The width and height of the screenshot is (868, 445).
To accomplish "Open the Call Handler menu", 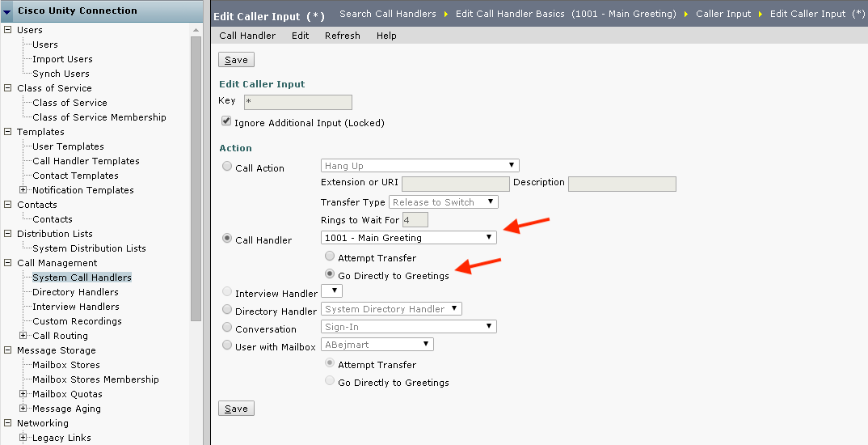I will click(x=247, y=36).
